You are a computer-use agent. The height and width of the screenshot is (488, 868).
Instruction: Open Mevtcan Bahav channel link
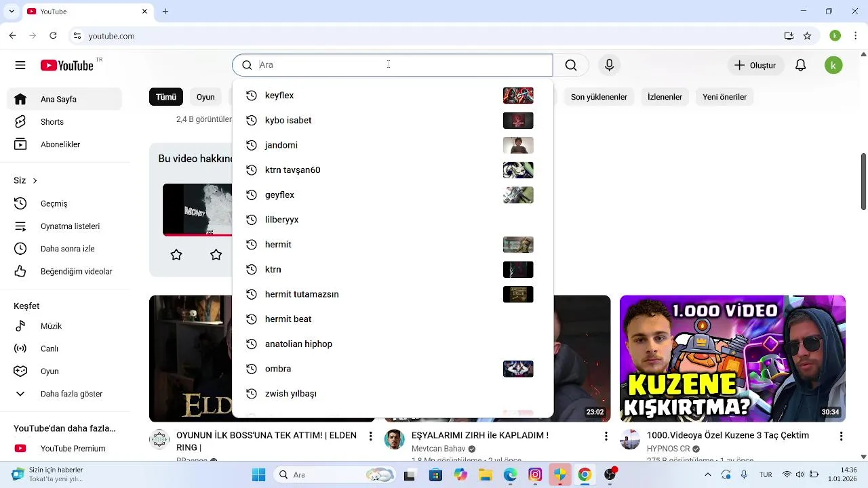coord(438,449)
